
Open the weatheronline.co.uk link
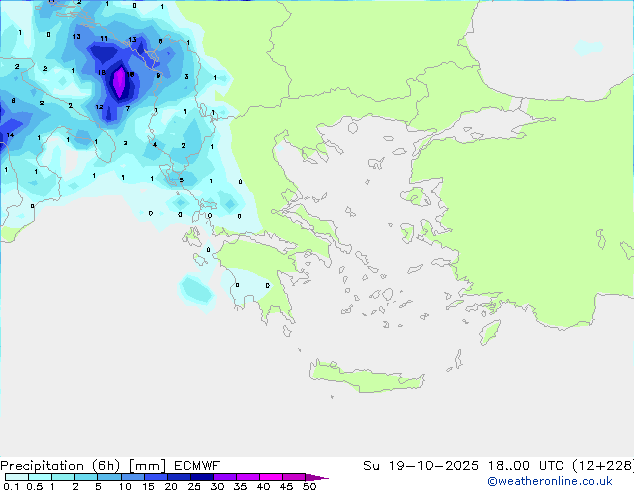coord(550,481)
